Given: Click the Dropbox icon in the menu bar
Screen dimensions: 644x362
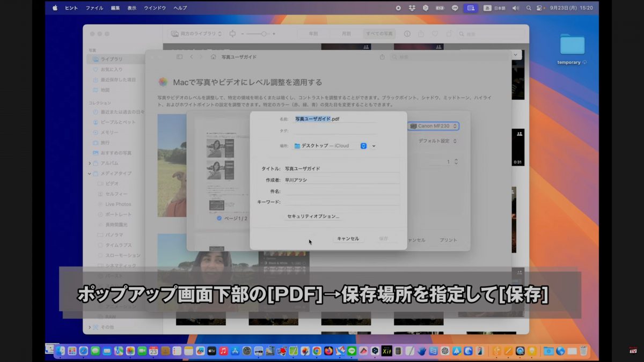Looking at the screenshot, I should pos(412,8).
